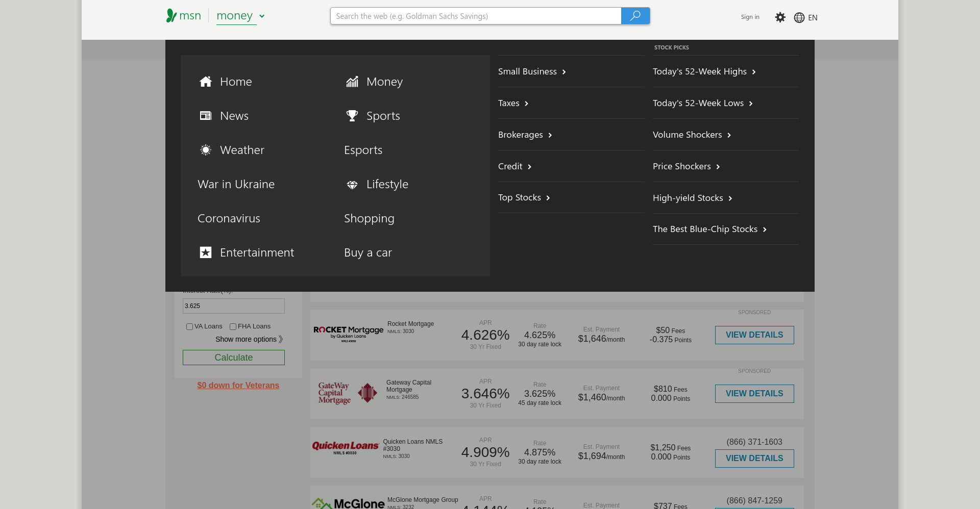Click the globe language icon
The image size is (980, 509).
[799, 17]
